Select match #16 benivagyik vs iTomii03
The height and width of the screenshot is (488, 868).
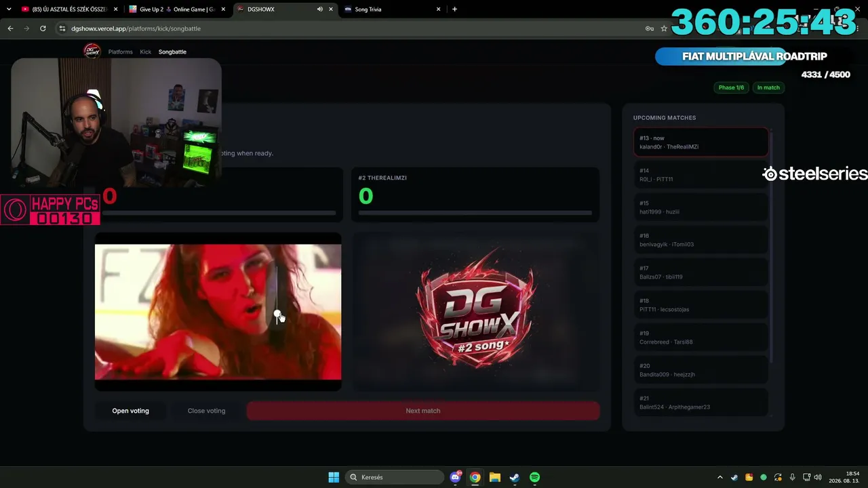tap(701, 240)
